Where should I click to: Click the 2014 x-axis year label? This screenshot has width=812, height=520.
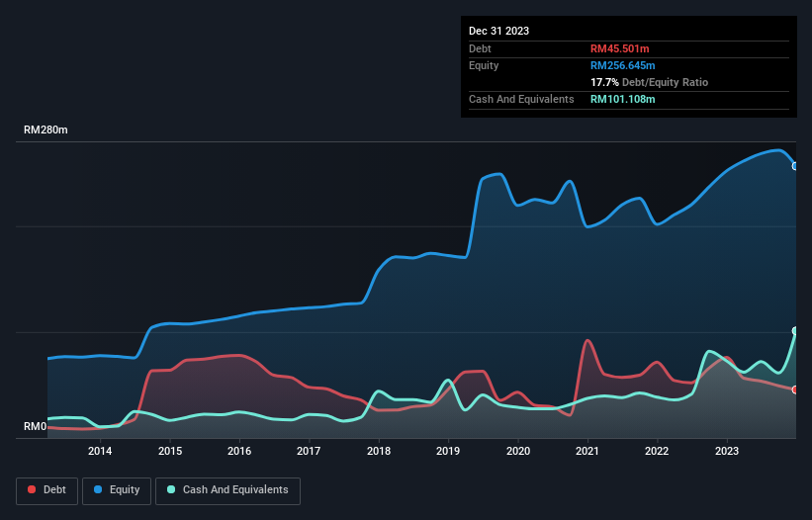[100, 451]
